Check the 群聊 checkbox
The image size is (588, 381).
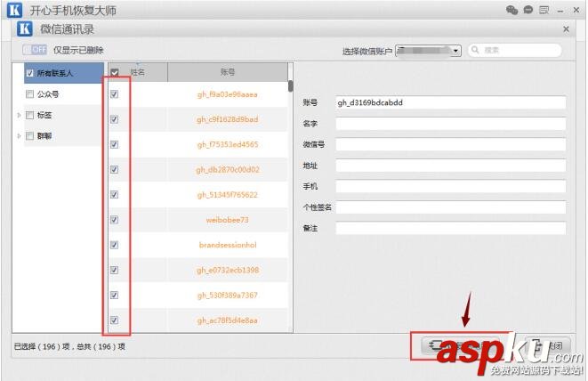point(29,136)
